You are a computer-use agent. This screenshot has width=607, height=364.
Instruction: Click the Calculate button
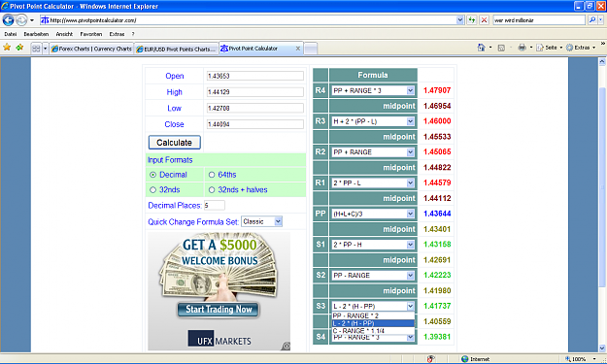click(175, 143)
